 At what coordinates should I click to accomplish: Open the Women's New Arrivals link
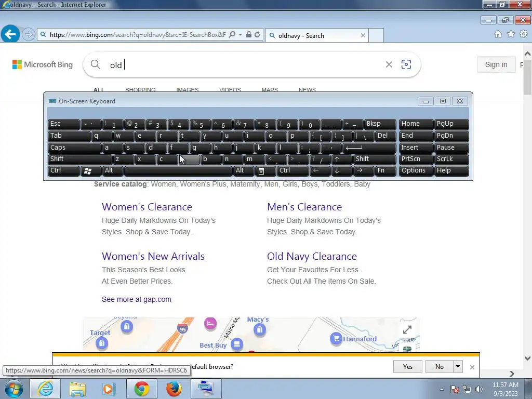point(153,256)
